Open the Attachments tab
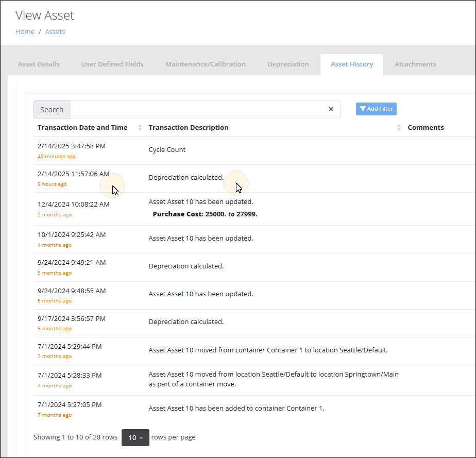 (415, 64)
